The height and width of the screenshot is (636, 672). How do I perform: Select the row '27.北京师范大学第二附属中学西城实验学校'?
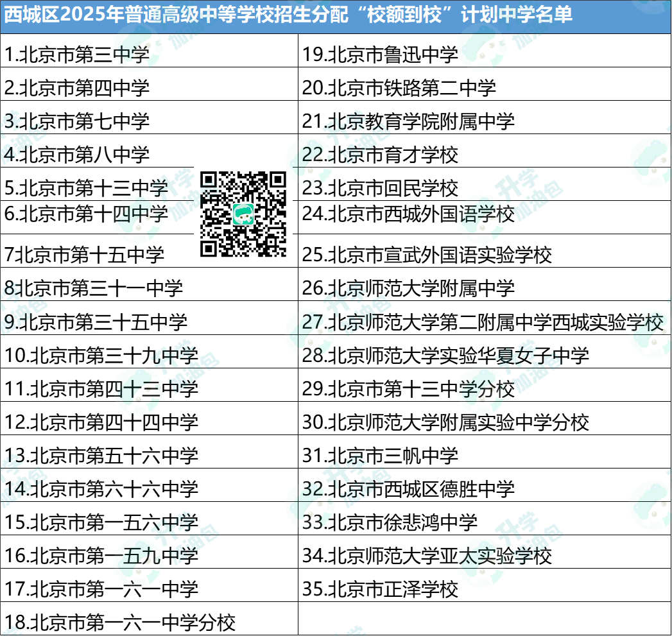click(x=485, y=318)
